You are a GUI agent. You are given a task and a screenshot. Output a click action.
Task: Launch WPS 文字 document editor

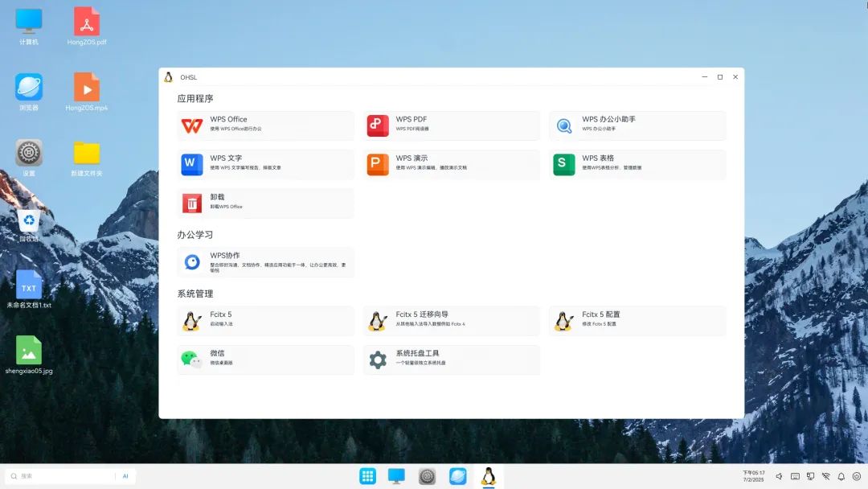[x=265, y=165]
